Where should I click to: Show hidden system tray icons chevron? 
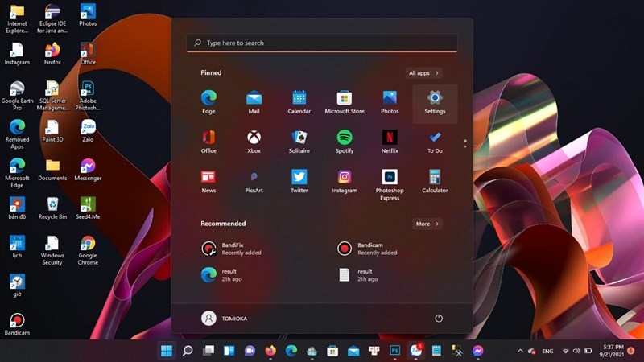pos(520,351)
